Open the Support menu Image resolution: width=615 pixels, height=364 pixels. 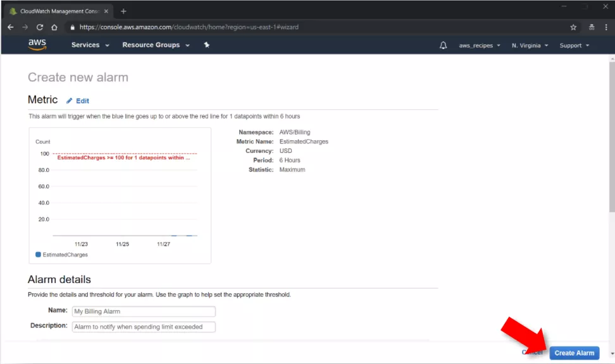coord(575,45)
